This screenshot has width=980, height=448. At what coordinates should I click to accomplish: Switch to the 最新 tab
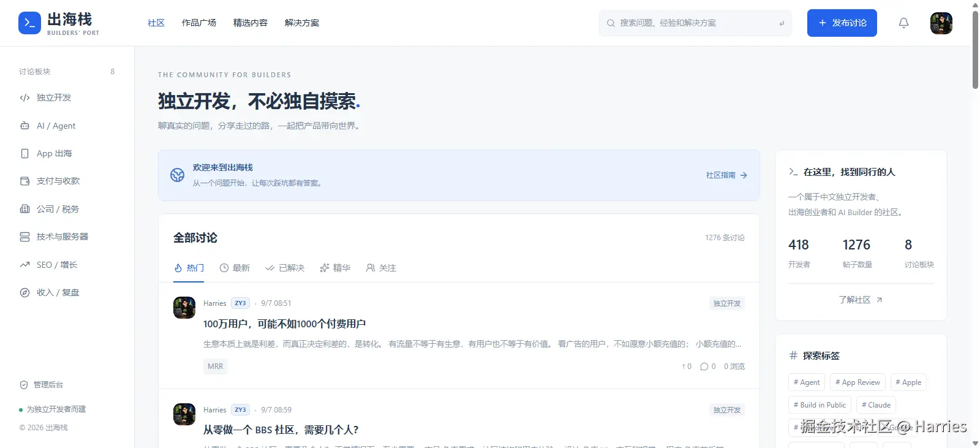[x=235, y=268]
